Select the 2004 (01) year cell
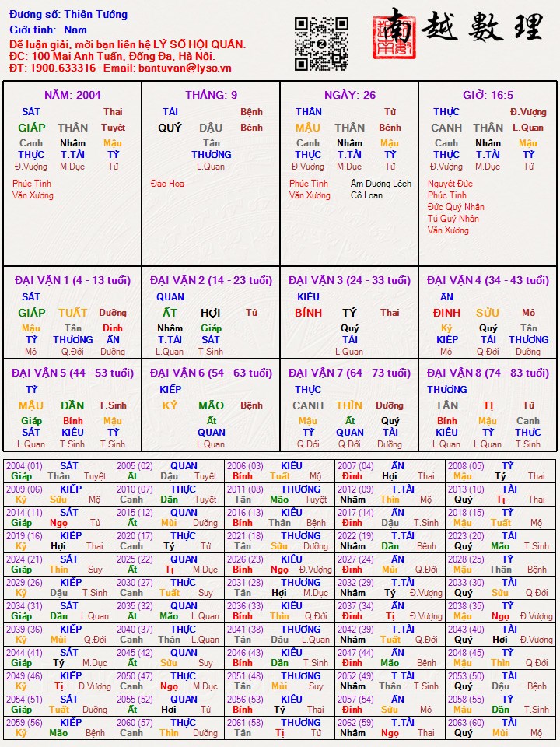The height and width of the screenshot is (747, 560). 25,465
